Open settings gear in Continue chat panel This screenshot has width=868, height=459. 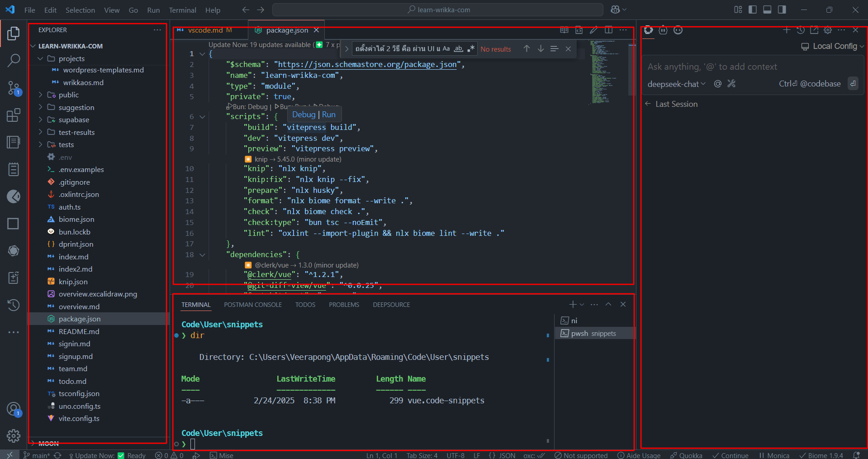click(x=828, y=30)
